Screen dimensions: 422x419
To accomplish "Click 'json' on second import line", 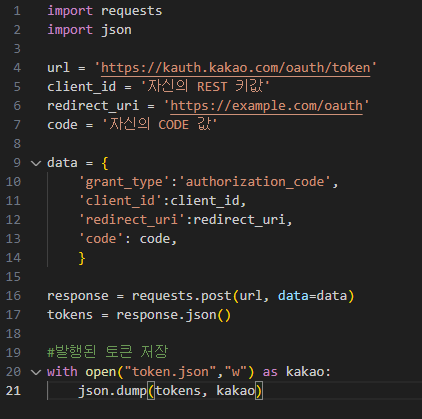I will pyautogui.click(x=116, y=30).
